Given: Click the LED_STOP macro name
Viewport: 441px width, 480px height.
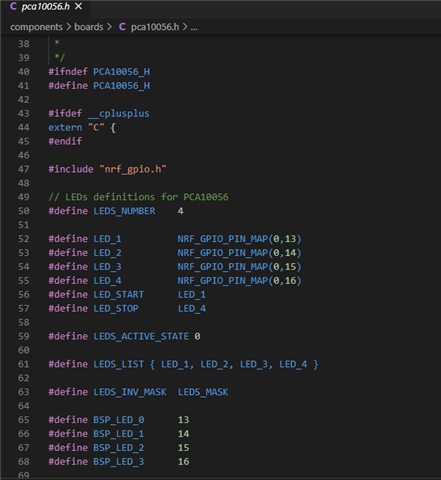Looking at the screenshot, I should tap(116, 308).
